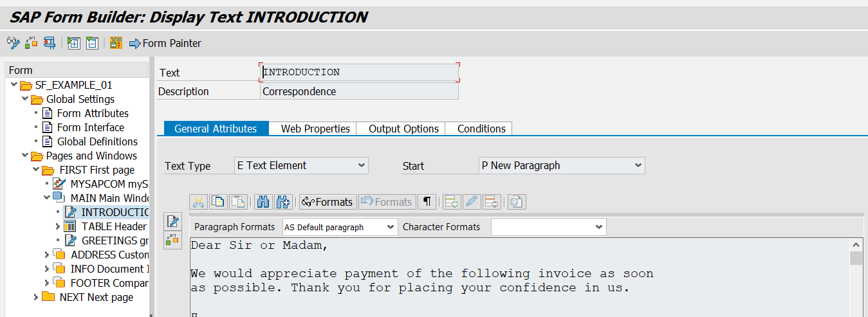Select Form Interface in the tree

click(91, 127)
